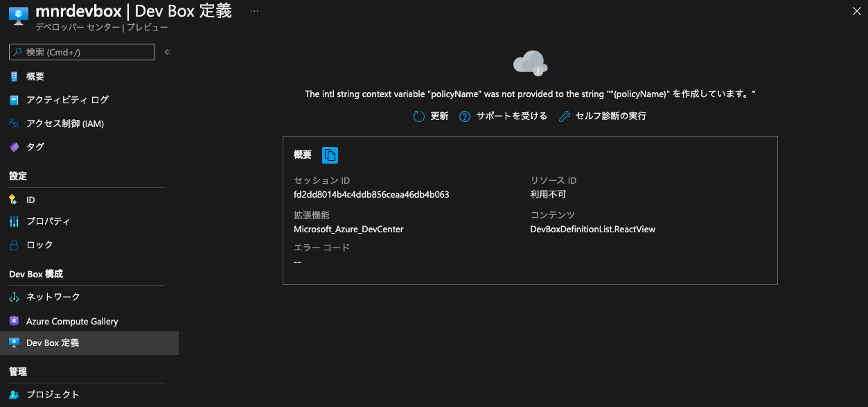
Task: Open the ロック settings page
Action: click(x=39, y=244)
